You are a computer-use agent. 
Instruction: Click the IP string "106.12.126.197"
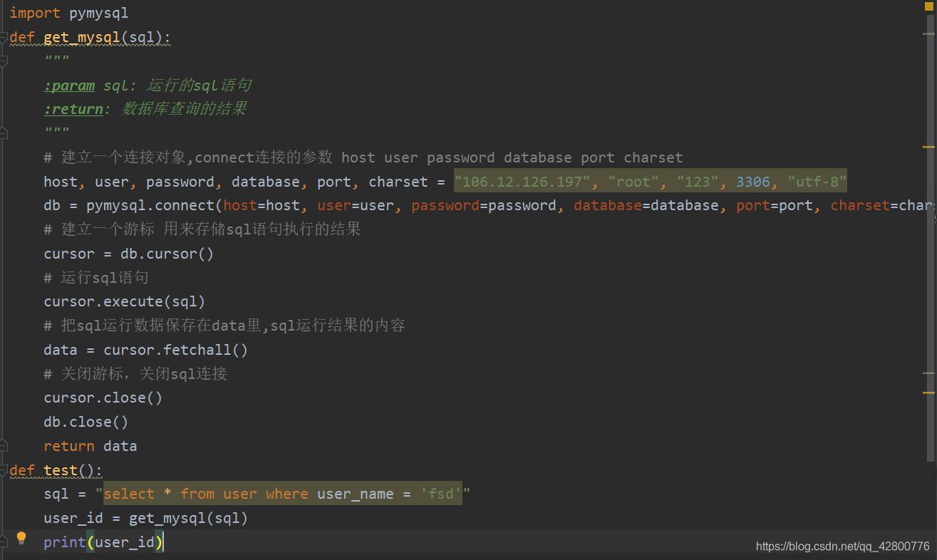click(x=523, y=182)
